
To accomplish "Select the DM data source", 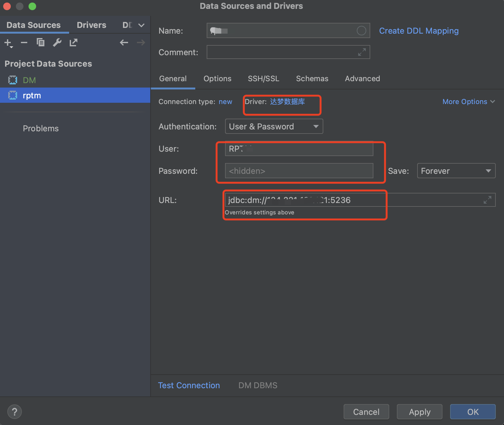I will point(75,80).
